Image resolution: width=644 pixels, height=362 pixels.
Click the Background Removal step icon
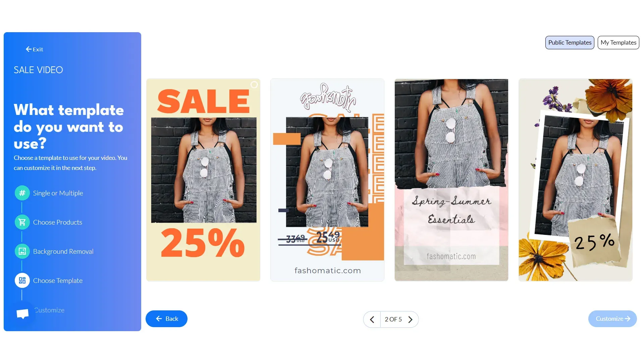(x=22, y=251)
